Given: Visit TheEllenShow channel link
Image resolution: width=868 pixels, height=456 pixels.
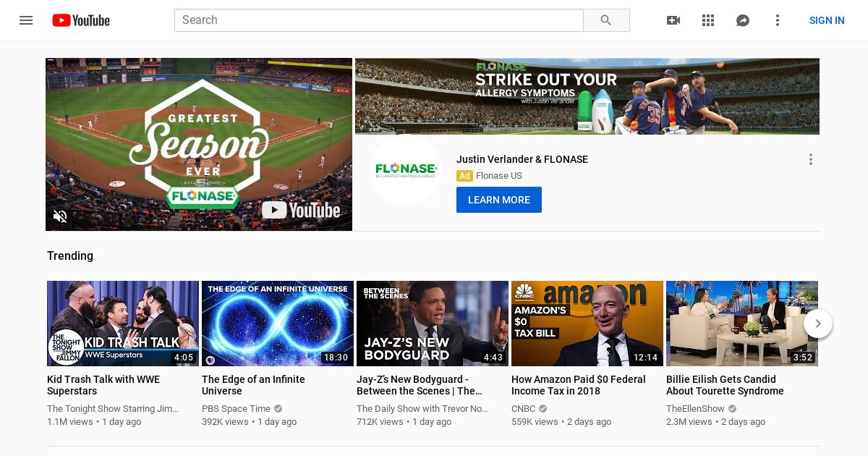Looking at the screenshot, I should (695, 409).
